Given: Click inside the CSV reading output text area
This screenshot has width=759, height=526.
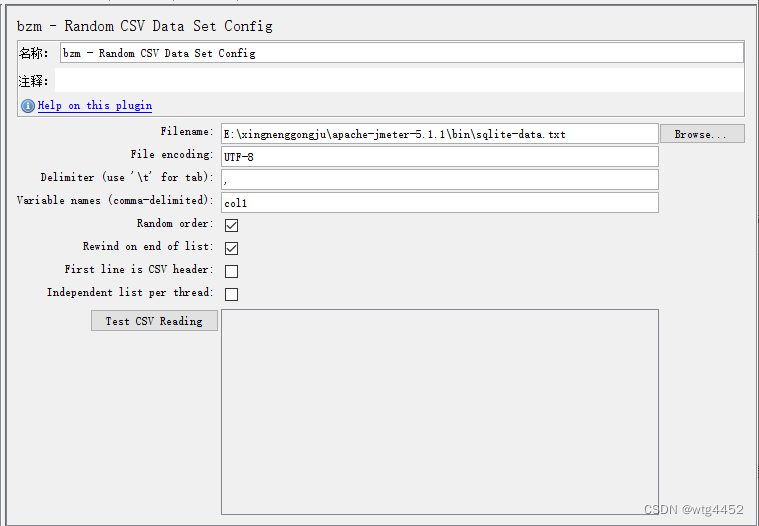Looking at the screenshot, I should 440,412.
